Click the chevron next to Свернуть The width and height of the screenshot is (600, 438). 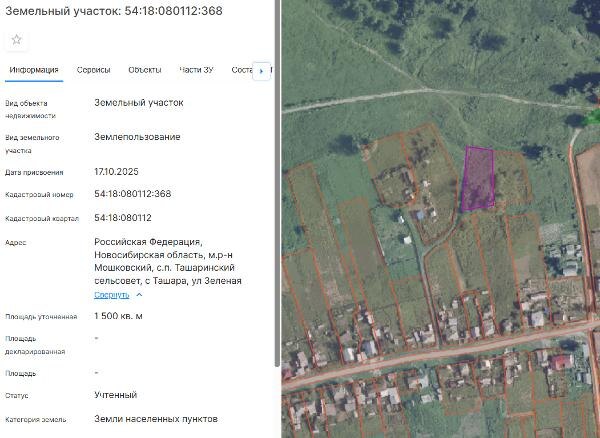click(139, 295)
